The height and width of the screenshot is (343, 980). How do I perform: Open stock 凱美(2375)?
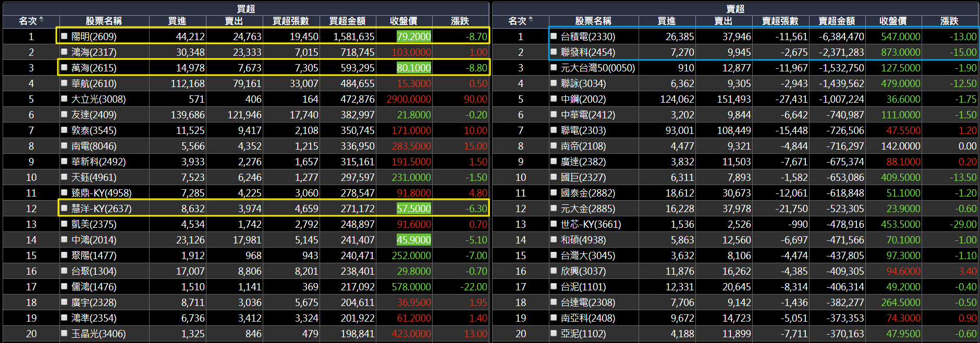94,224
